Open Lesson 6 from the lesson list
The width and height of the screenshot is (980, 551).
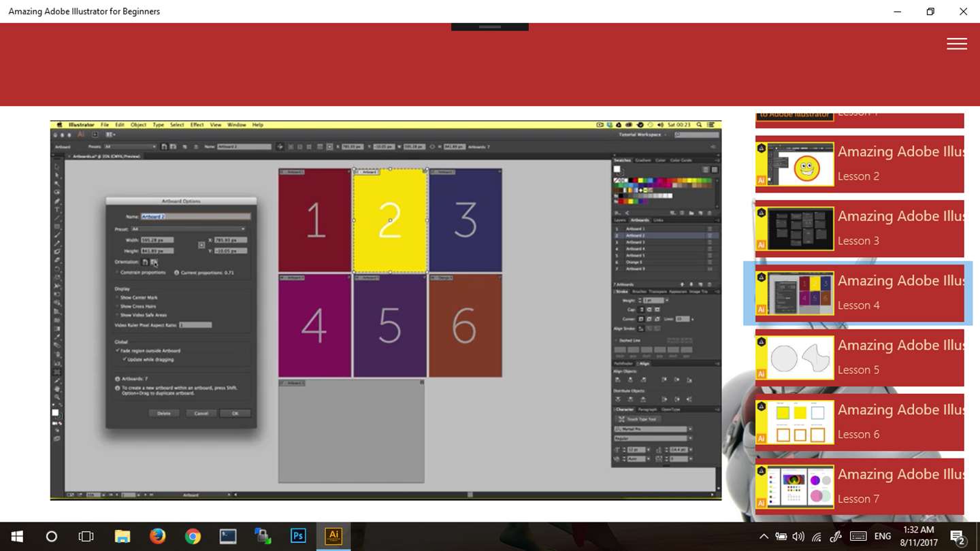point(860,422)
